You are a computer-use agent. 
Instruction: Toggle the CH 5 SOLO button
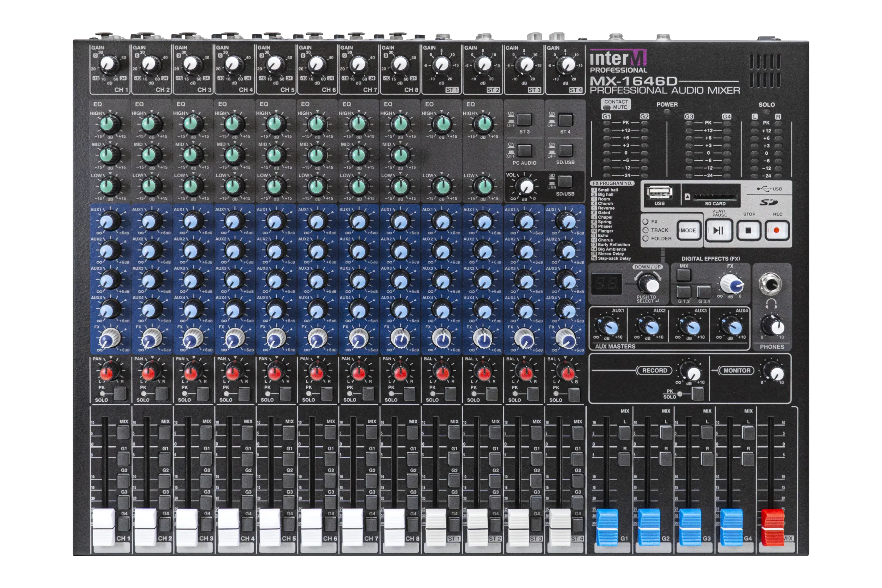pyautogui.click(x=285, y=394)
